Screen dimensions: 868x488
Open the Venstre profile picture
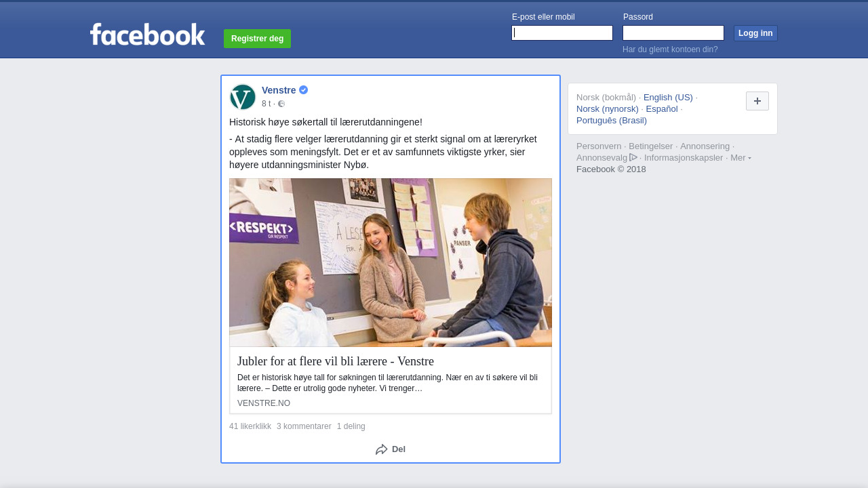pos(243,97)
